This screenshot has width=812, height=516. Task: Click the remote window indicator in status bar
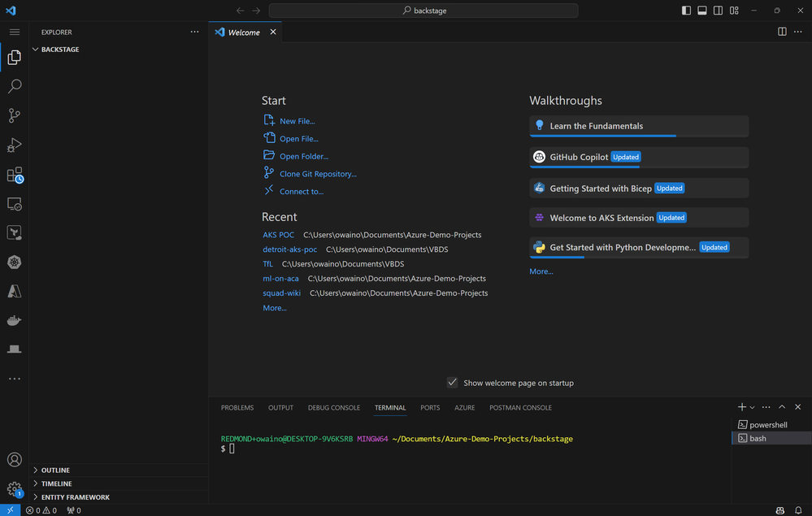[10, 510]
